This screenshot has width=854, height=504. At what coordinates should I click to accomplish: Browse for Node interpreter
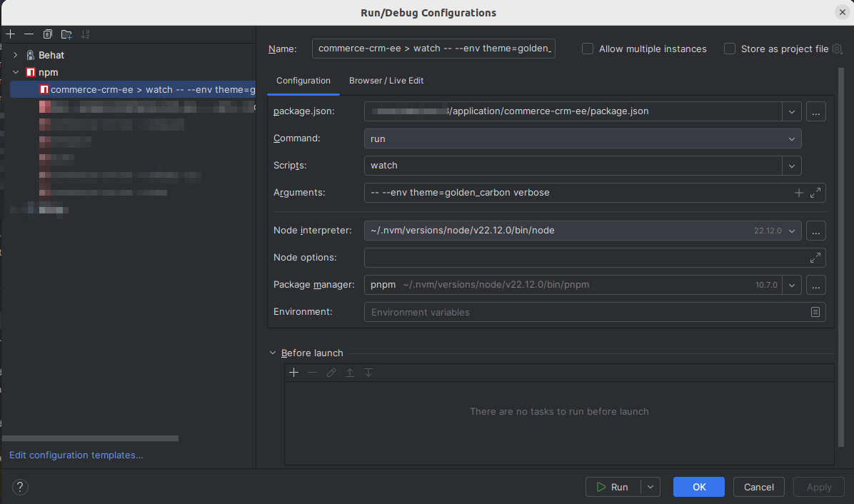(816, 231)
